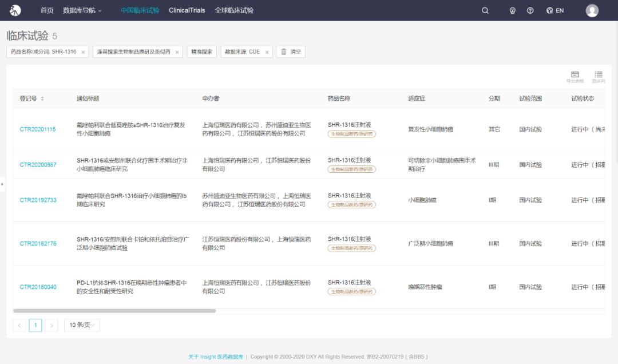Clear all filters with trash button

click(x=291, y=52)
